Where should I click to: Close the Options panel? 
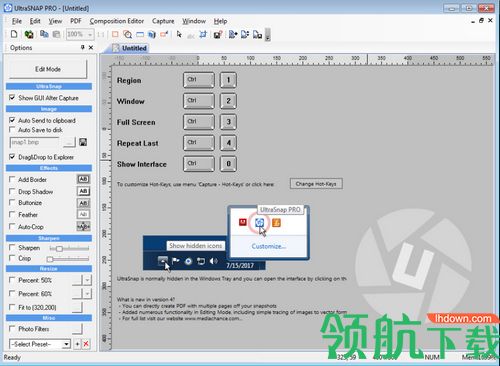[91, 47]
